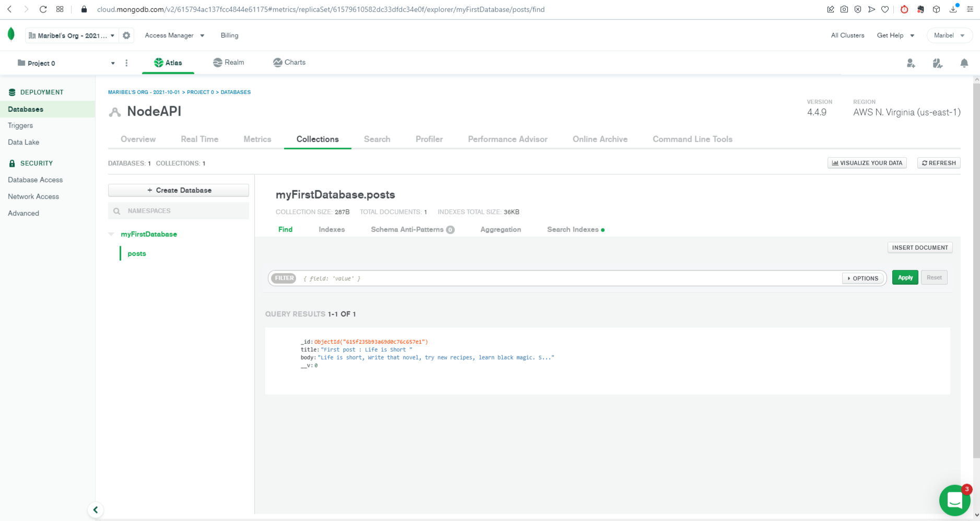The width and height of the screenshot is (980, 521).
Task: Open Command Line Tools tab
Action: click(x=692, y=139)
